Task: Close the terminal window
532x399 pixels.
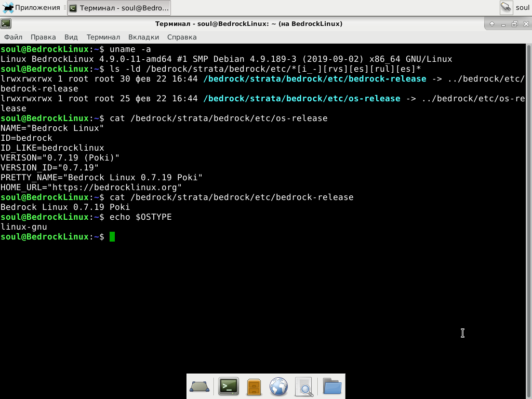Action: 526,24
